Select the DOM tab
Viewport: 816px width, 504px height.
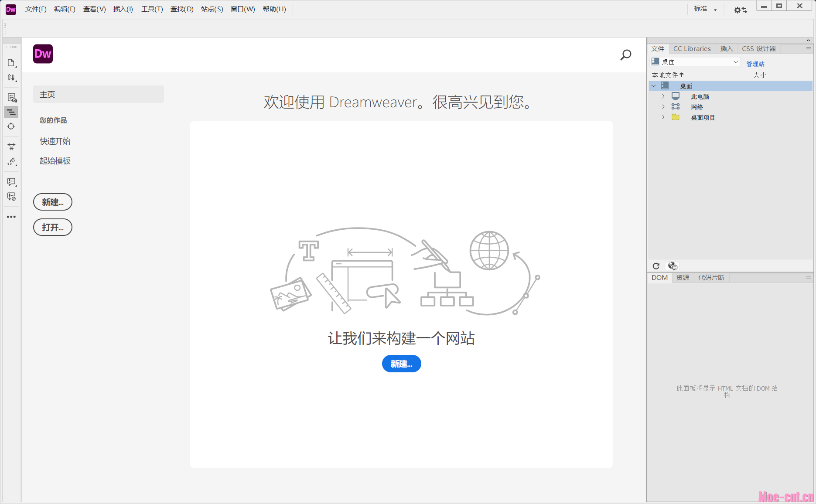coord(659,278)
